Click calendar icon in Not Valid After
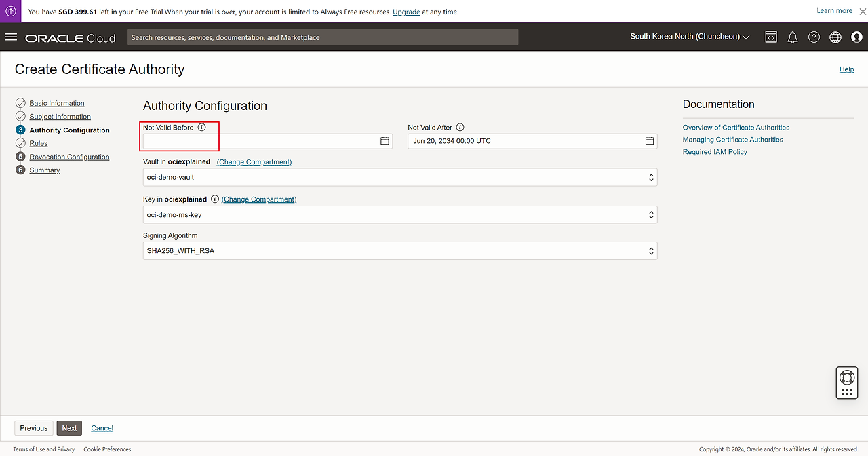This screenshot has width=868, height=456. (649, 141)
